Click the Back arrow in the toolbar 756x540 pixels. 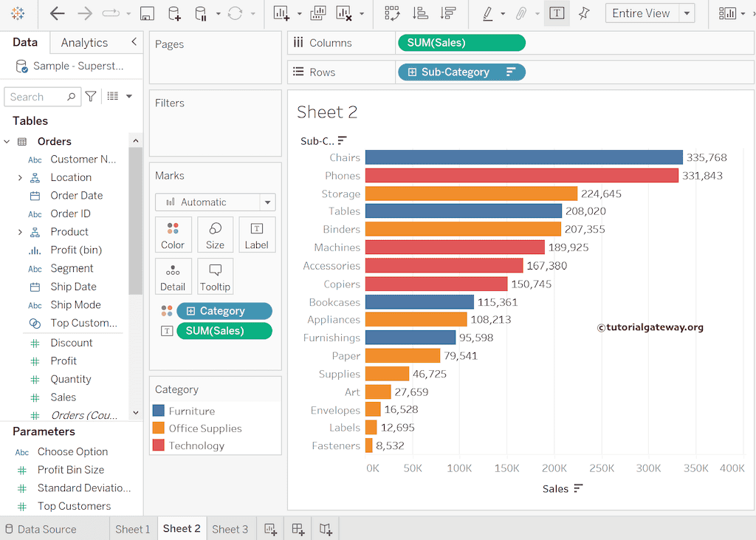57,13
